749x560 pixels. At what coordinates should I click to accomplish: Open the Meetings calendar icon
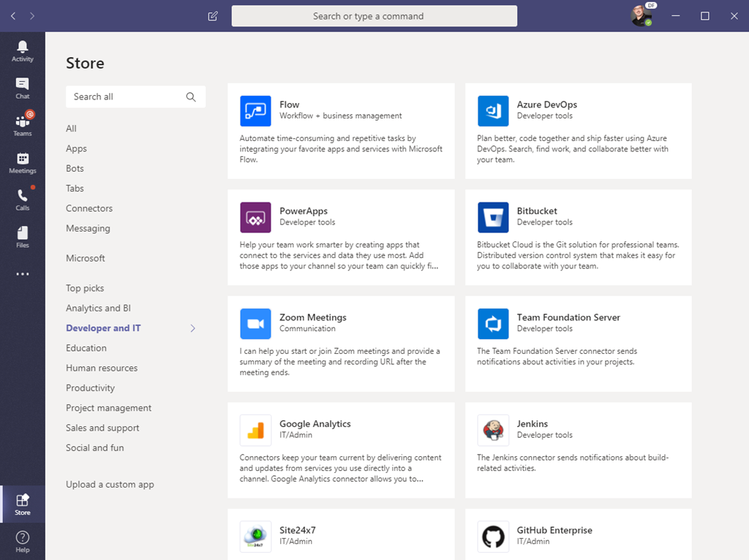tap(23, 162)
